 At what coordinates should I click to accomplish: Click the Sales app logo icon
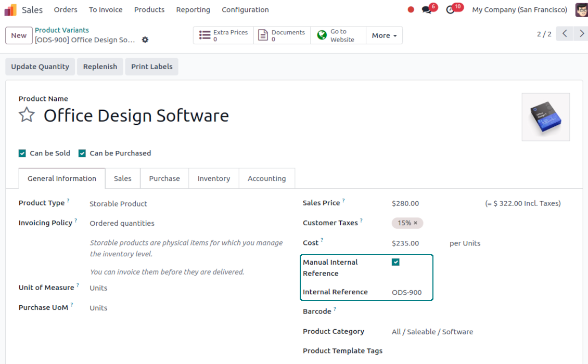pos(10,9)
